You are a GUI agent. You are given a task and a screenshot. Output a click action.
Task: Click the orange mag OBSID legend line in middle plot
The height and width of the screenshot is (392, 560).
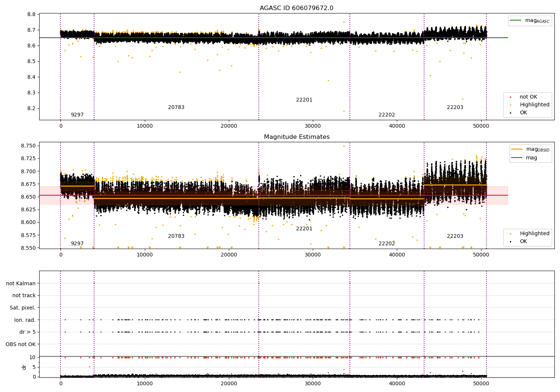517,149
